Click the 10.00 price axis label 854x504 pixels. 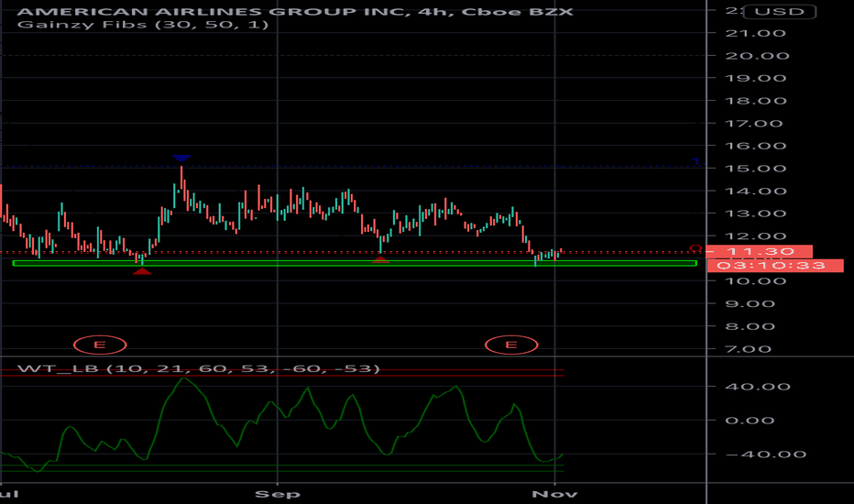pos(756,281)
